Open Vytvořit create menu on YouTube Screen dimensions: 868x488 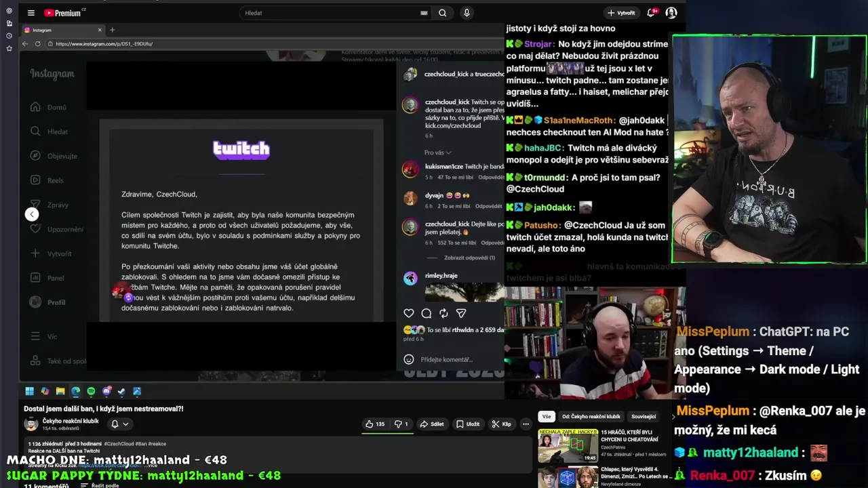pyautogui.click(x=621, y=13)
